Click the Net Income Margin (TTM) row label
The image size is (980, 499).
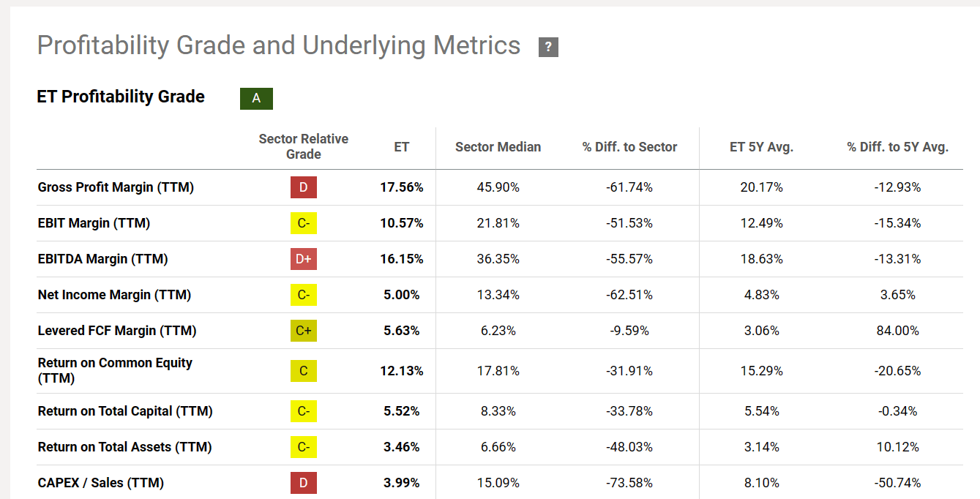[114, 295]
